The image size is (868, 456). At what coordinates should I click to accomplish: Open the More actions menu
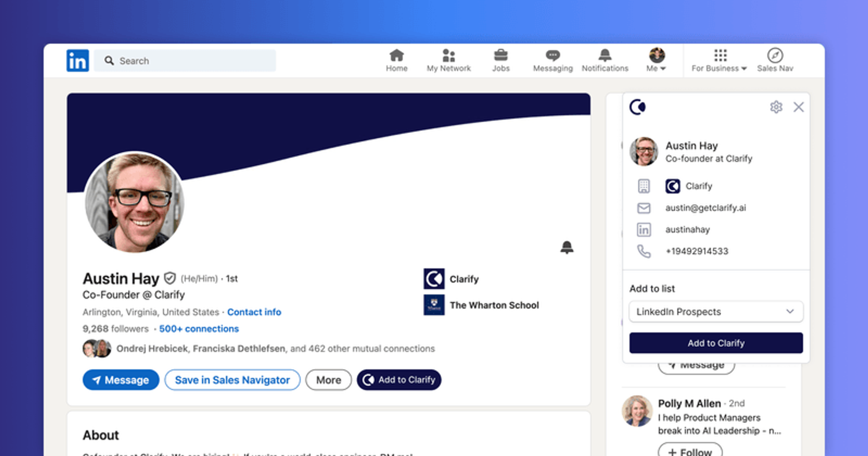[329, 380]
